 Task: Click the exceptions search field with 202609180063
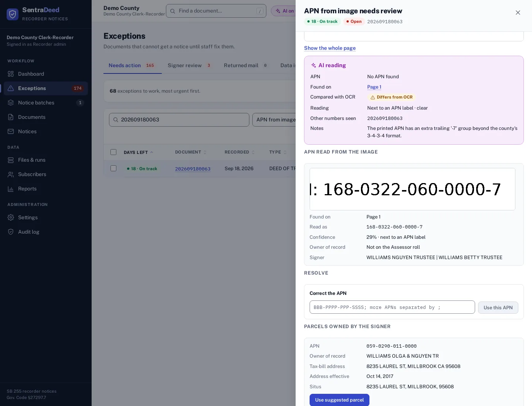(179, 120)
